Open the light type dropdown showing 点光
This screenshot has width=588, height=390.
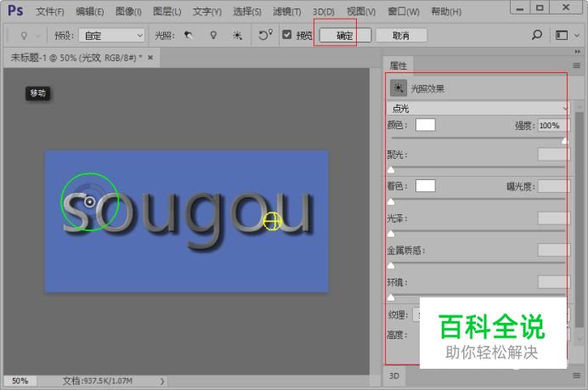tap(478, 109)
